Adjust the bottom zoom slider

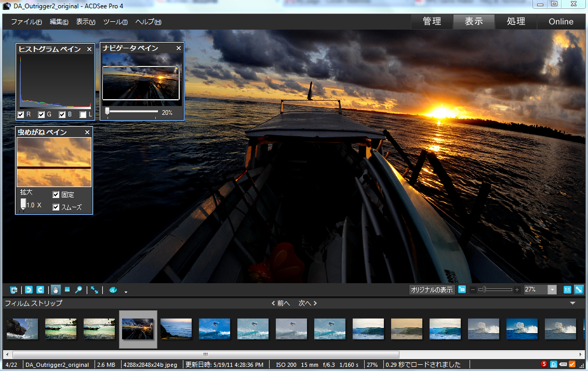click(484, 289)
